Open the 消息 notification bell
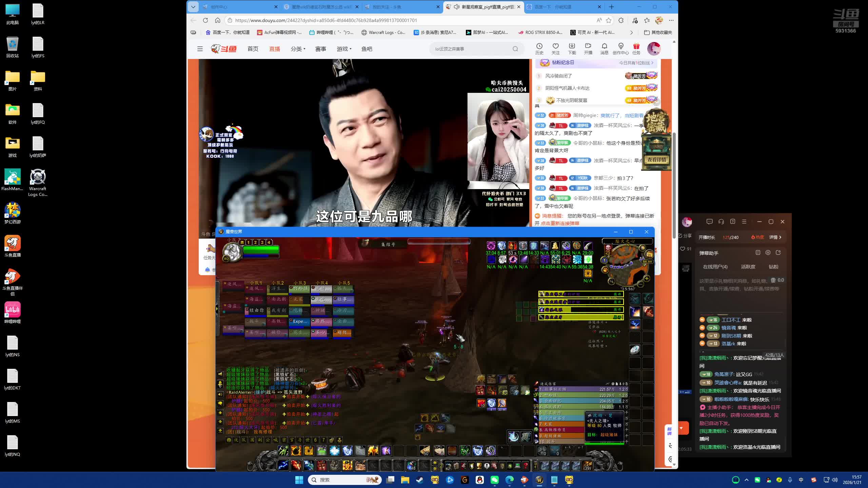The image size is (868, 488). click(604, 46)
